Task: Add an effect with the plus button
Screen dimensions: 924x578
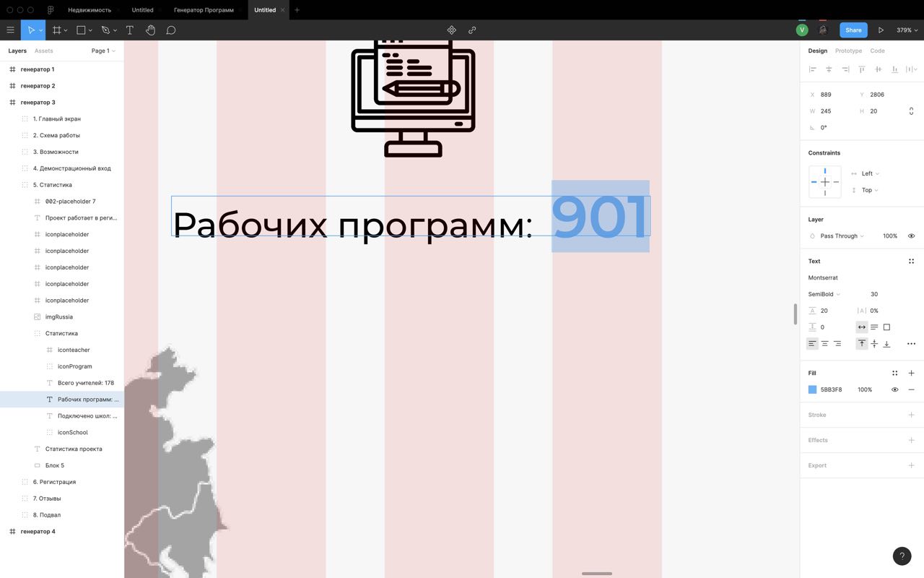Action: (911, 440)
